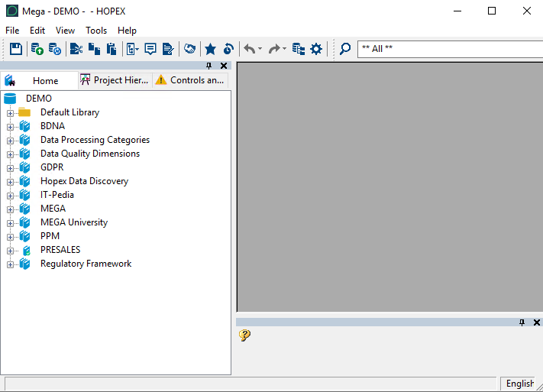Switch to the Project Hierarchy tab

pyautogui.click(x=115, y=80)
